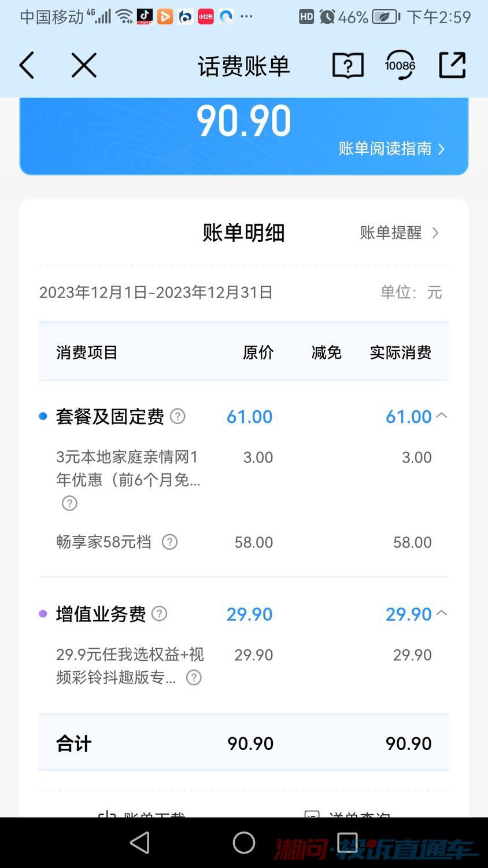Tap the 实际消费 column header

click(400, 352)
